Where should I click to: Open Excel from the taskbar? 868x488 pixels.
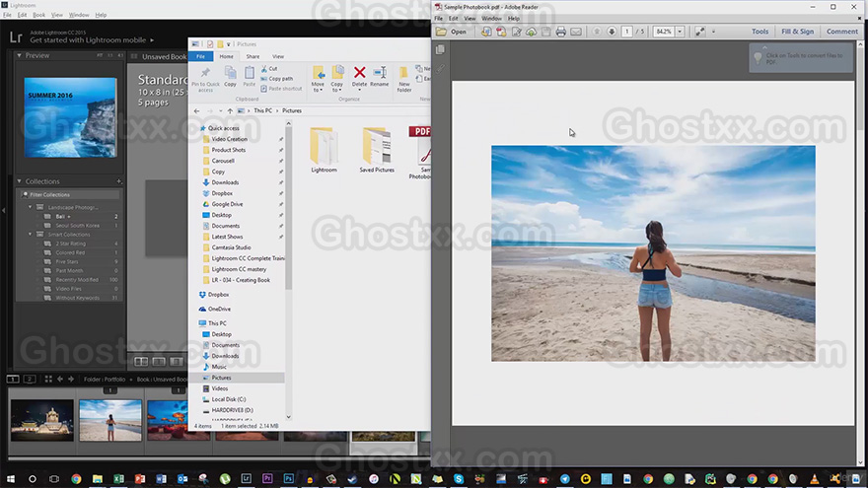coord(118,478)
